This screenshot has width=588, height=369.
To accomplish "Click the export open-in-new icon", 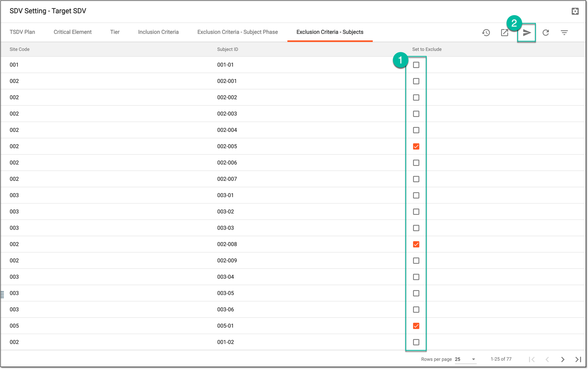I will pos(505,32).
